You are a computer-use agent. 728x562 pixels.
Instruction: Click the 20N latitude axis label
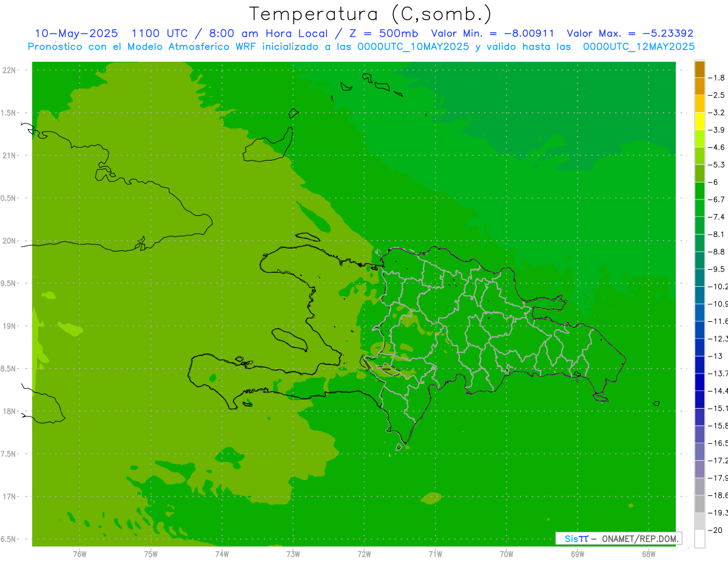click(10, 241)
